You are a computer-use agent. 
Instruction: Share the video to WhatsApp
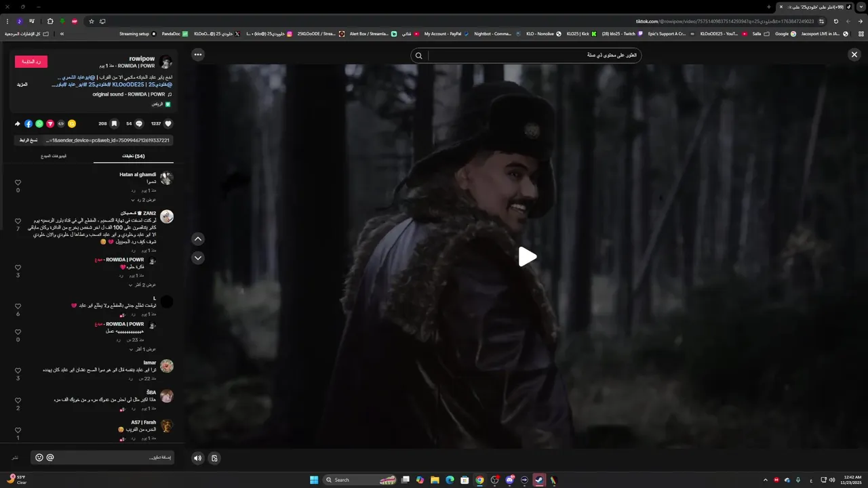click(39, 124)
